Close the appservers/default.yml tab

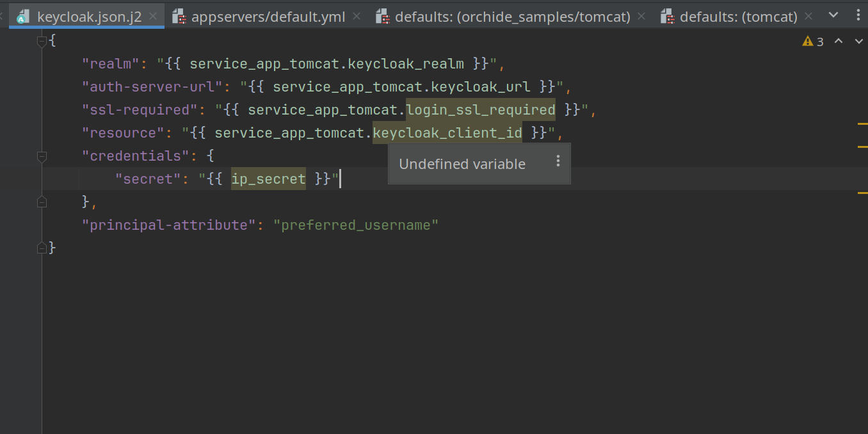coord(357,17)
